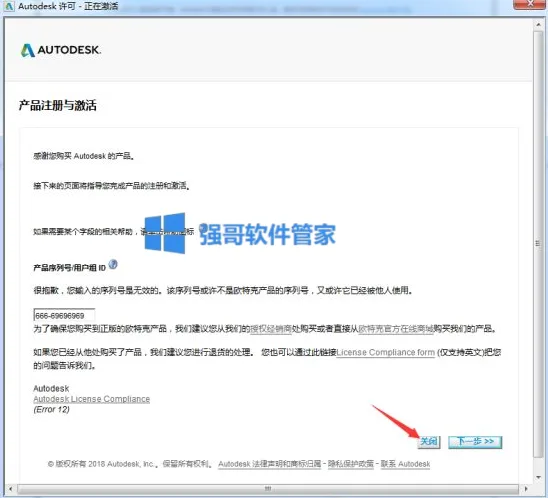Open the 欧特克官方在线商城 link

(x=396, y=329)
